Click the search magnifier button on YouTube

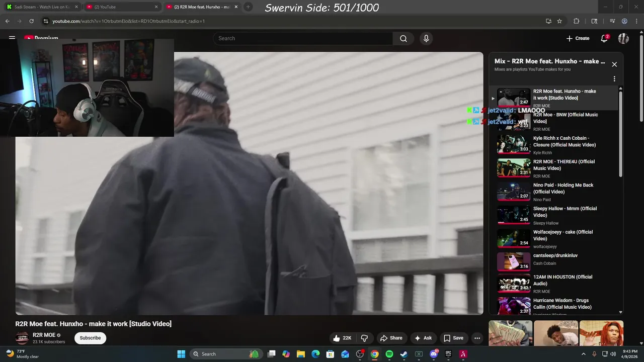click(404, 39)
